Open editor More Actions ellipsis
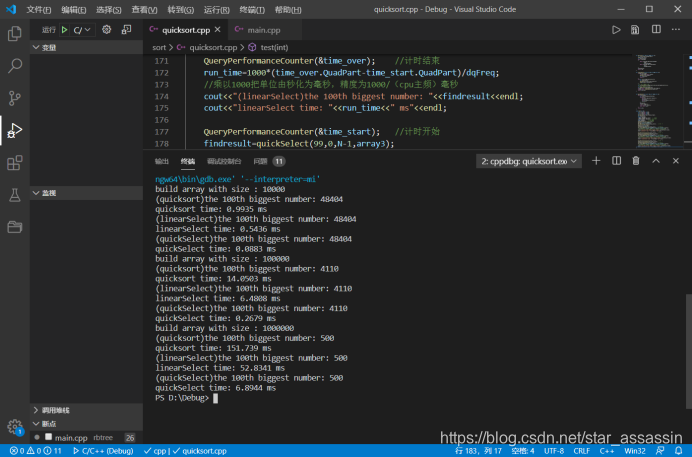The width and height of the screenshot is (692, 457). [x=676, y=30]
